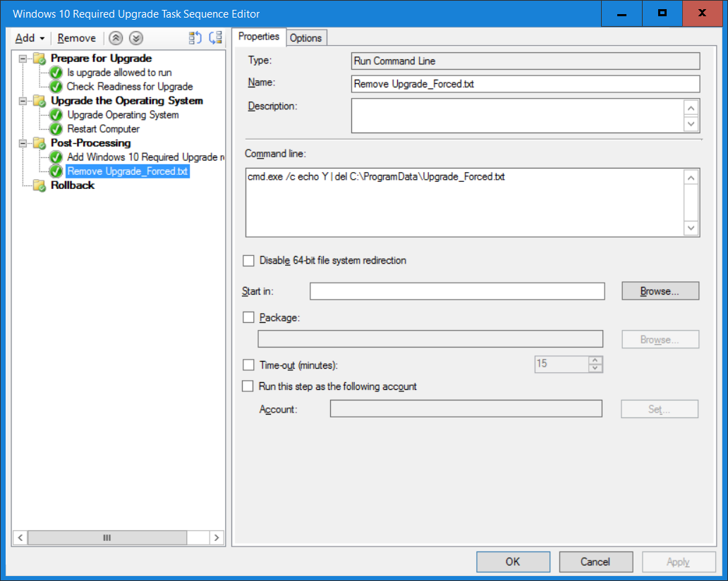Click the Apply button

(679, 562)
